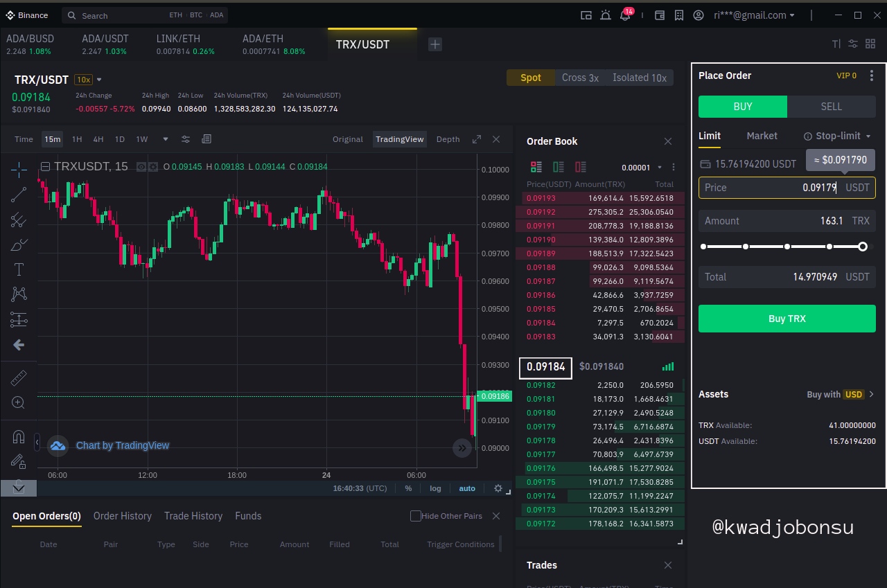Select the Market order tab

pos(762,136)
